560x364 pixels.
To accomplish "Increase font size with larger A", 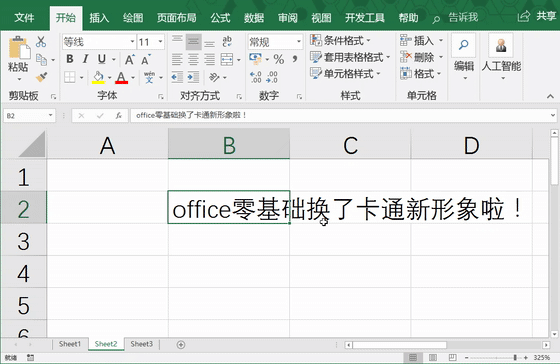I will (x=130, y=60).
